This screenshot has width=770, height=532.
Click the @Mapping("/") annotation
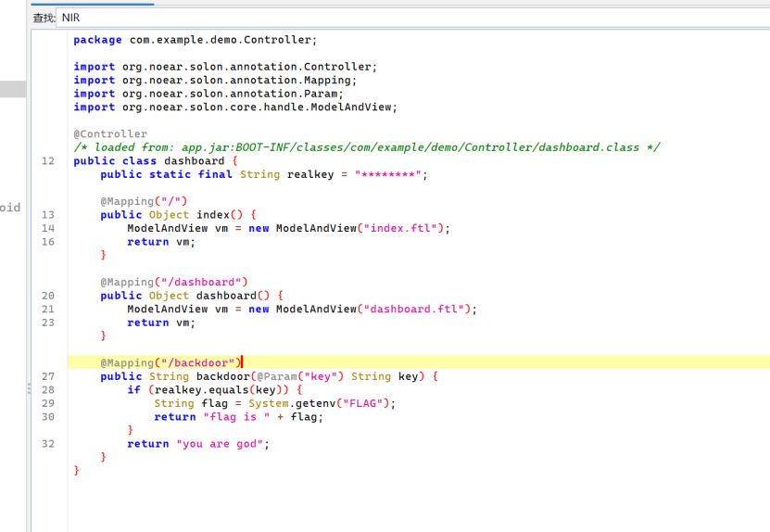click(144, 201)
